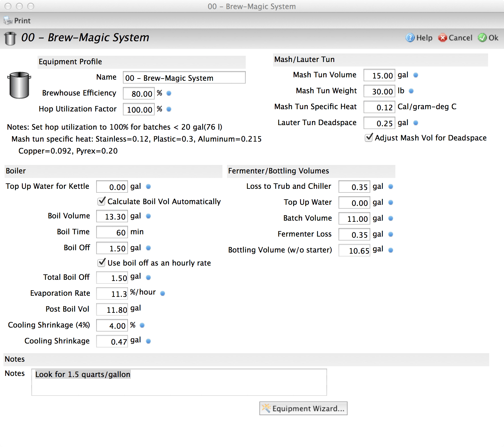Image resolution: width=504 pixels, height=447 pixels.
Task: Click the magic wand icon on Equipment Wizard
Action: (266, 408)
